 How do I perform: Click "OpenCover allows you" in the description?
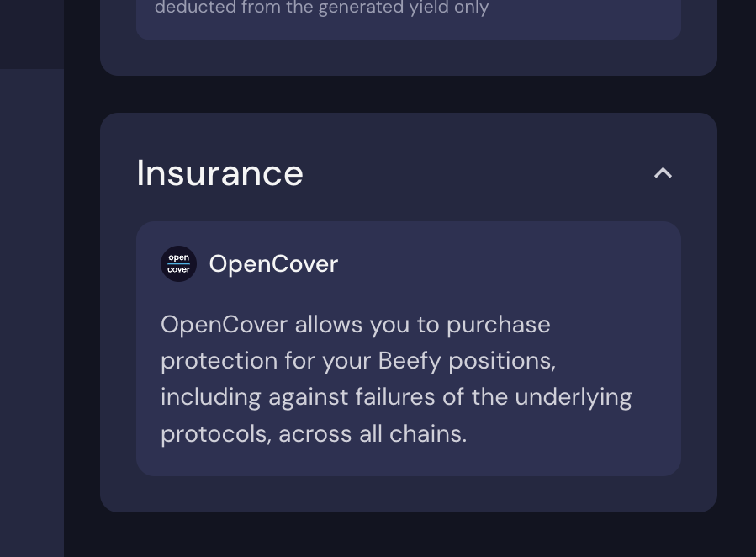pyautogui.click(x=252, y=325)
